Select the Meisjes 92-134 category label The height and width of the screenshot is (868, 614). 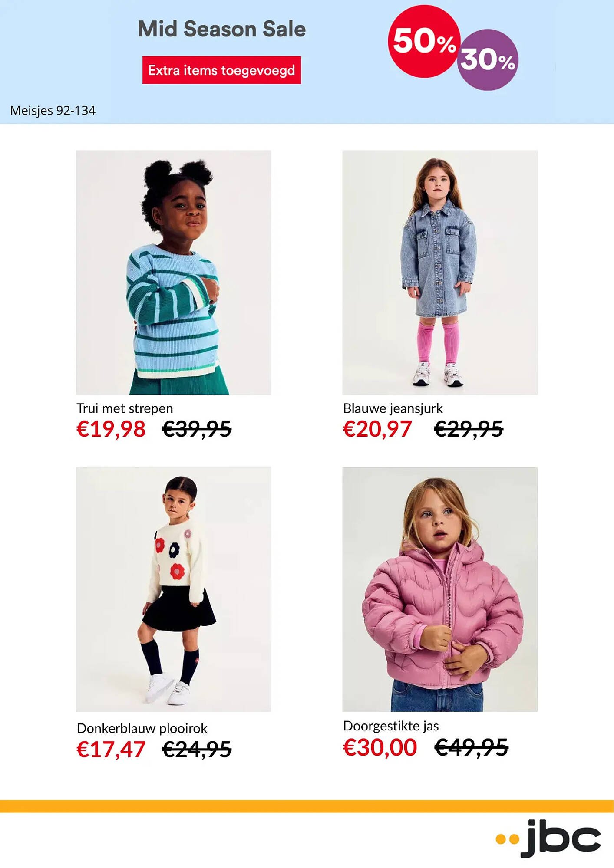pyautogui.click(x=53, y=111)
